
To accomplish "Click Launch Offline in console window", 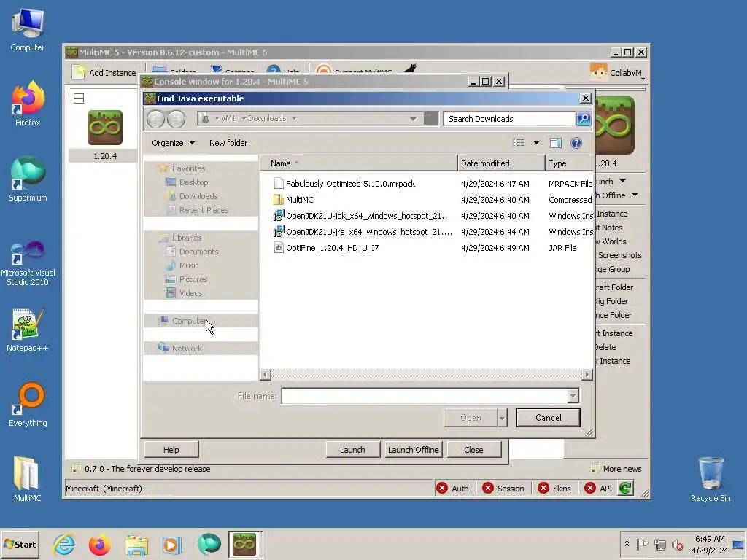I will pos(413,450).
